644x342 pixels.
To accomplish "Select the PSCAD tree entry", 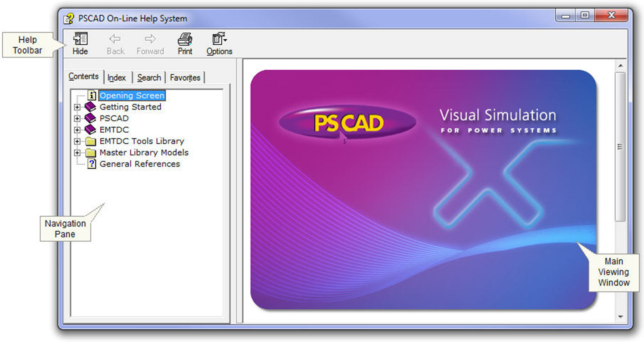I will click(114, 119).
